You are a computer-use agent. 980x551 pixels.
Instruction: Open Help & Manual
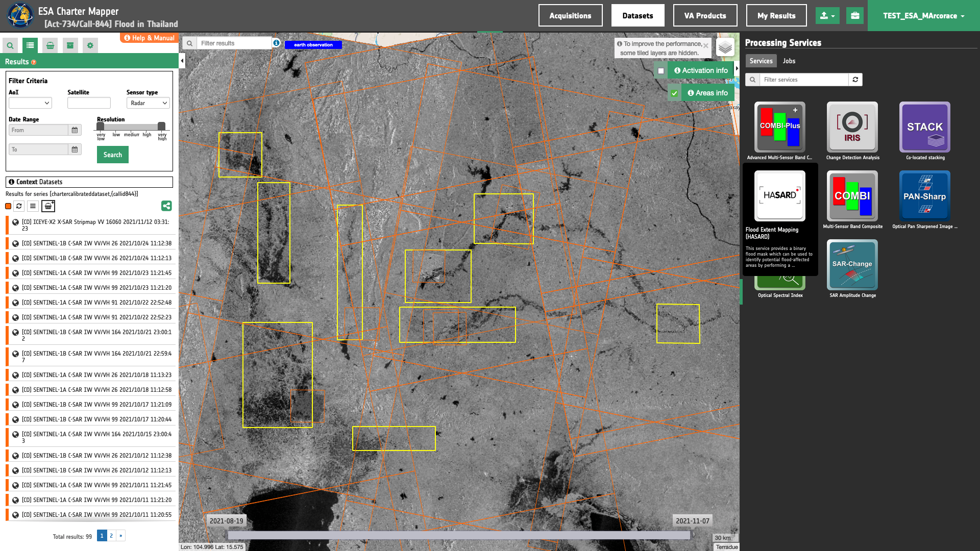(x=149, y=38)
